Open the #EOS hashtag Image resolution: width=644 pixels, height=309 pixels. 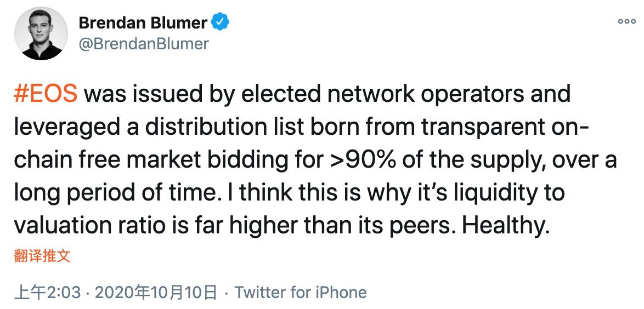46,94
